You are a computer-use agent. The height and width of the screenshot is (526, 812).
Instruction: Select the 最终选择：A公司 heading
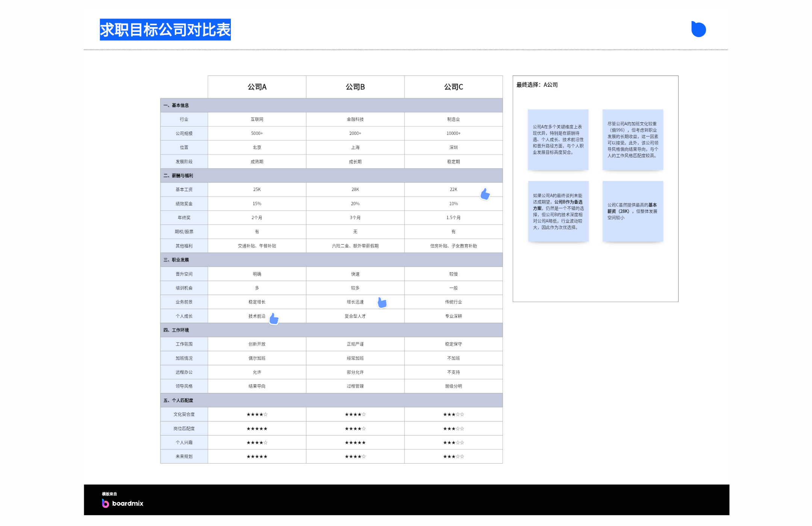(537, 85)
